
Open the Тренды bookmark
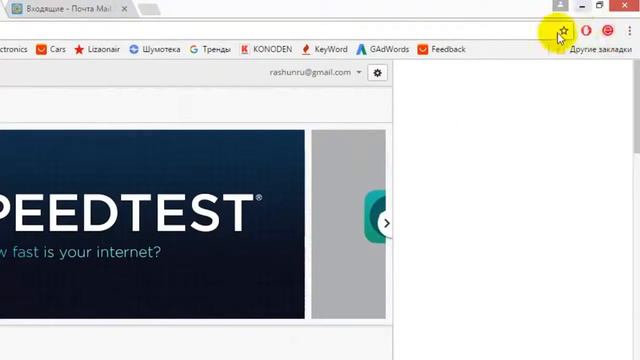tap(210, 49)
